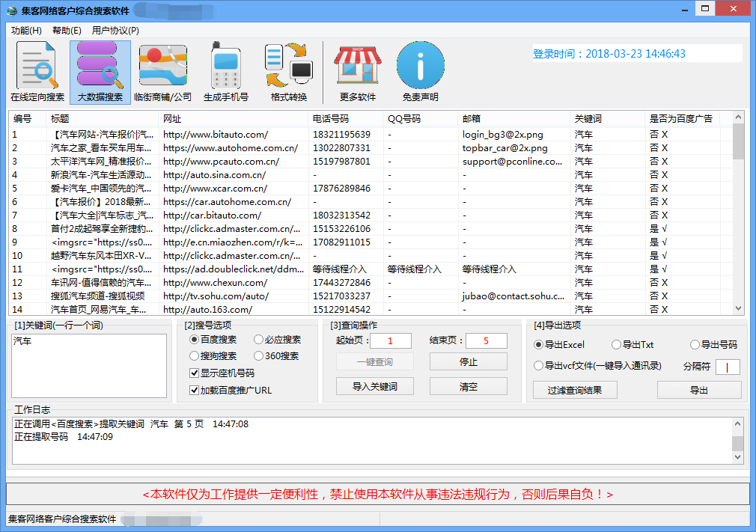Click the 起始页 start page field
The height and width of the screenshot is (532, 756).
point(391,340)
